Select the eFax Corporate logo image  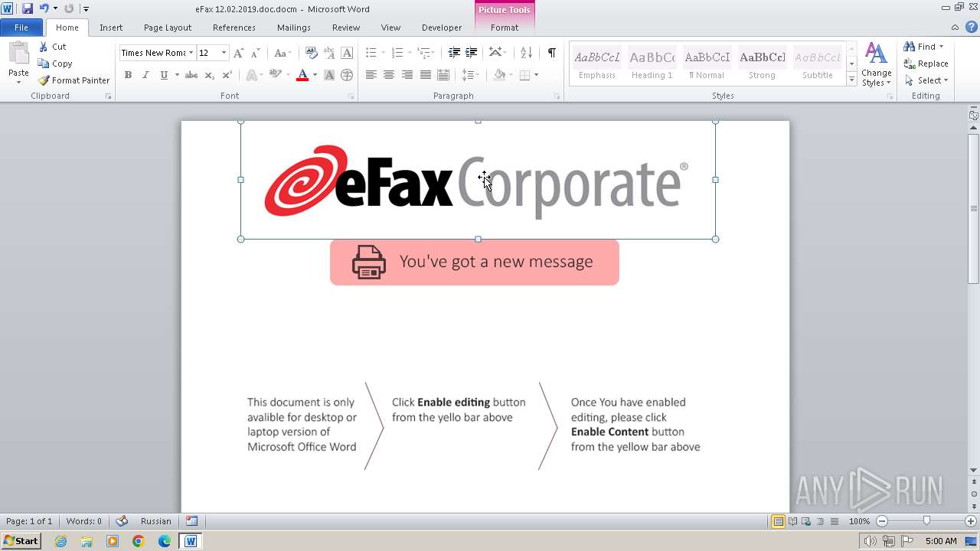478,180
